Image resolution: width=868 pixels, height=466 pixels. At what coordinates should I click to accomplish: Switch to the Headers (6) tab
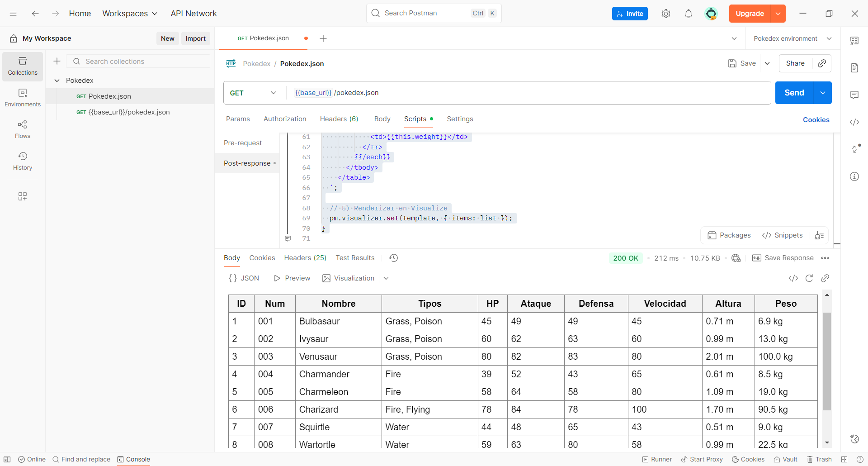tap(339, 119)
